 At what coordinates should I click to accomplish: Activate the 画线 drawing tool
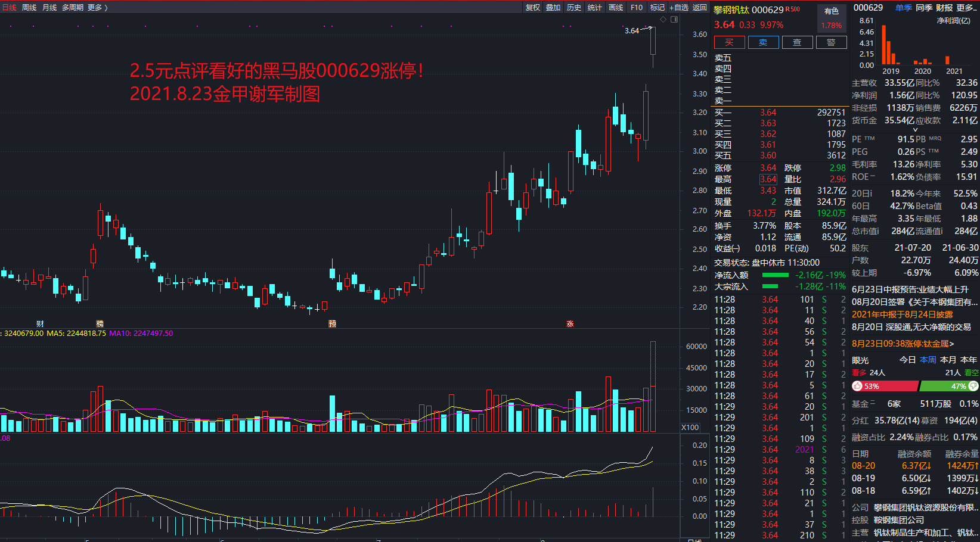pos(616,8)
